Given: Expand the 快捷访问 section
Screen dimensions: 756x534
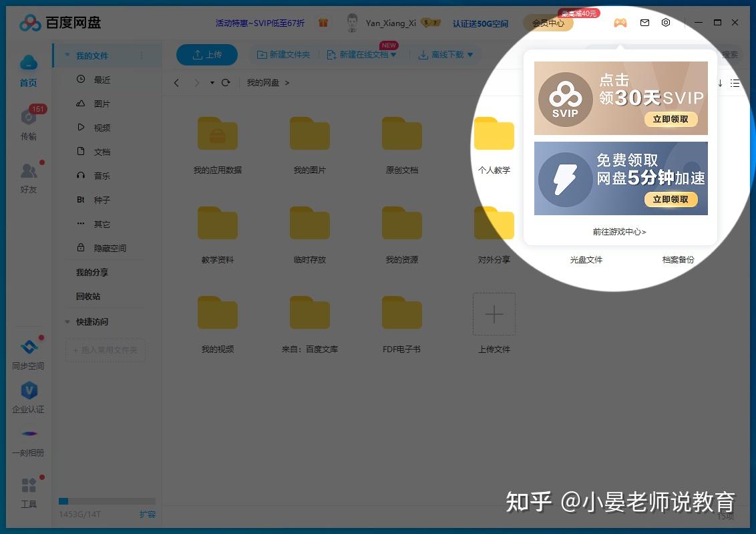Looking at the screenshot, I should click(67, 321).
